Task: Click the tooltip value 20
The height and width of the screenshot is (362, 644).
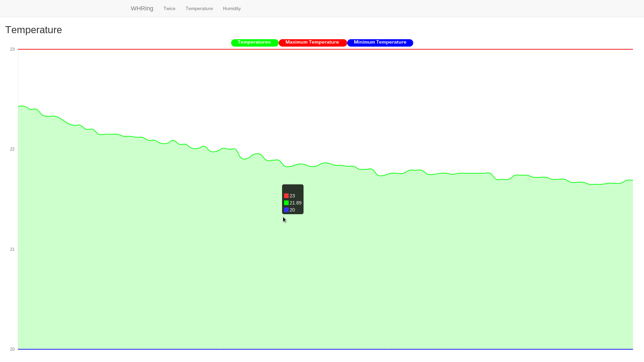Action: [292, 210]
